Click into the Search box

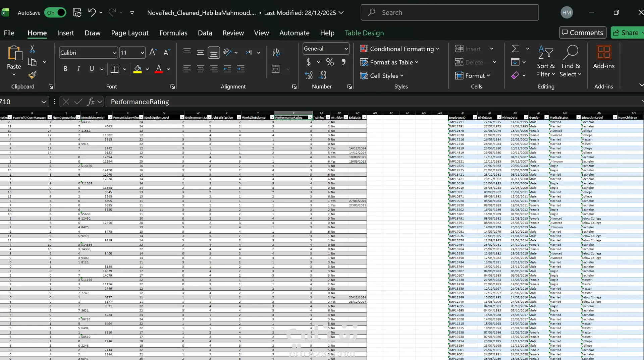449,12
